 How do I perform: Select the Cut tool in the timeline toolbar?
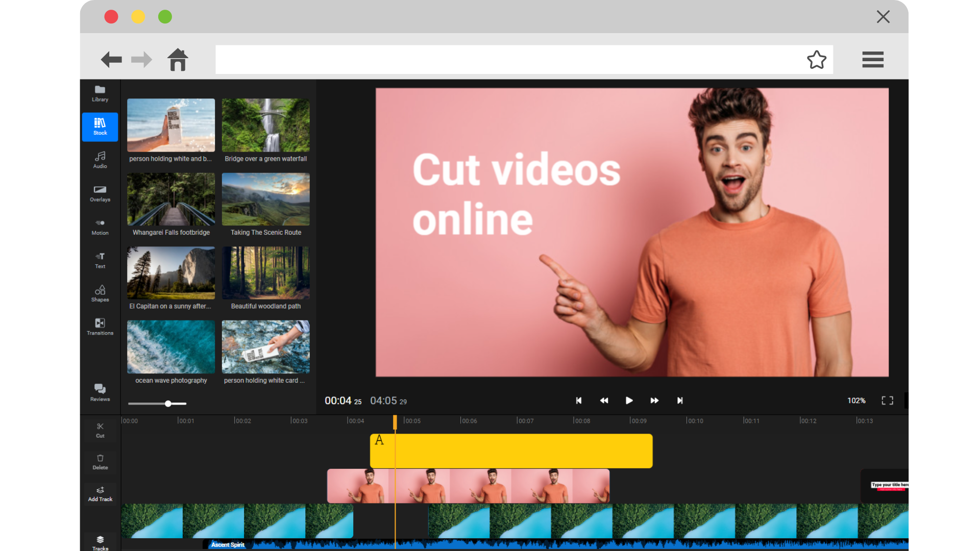100,429
